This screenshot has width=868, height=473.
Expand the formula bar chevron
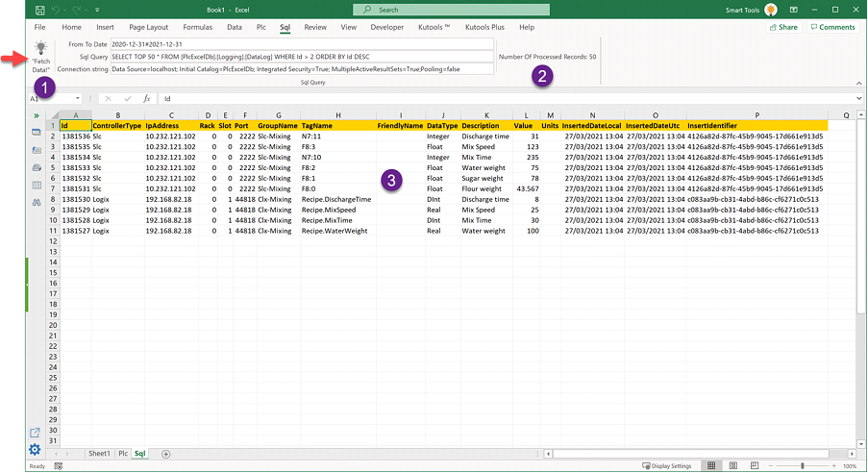tap(859, 99)
